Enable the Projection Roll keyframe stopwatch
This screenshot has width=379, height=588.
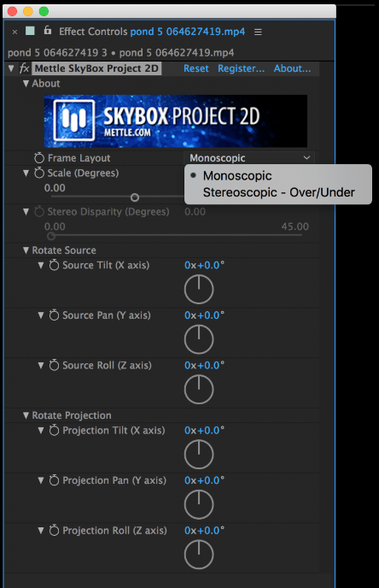coord(55,530)
